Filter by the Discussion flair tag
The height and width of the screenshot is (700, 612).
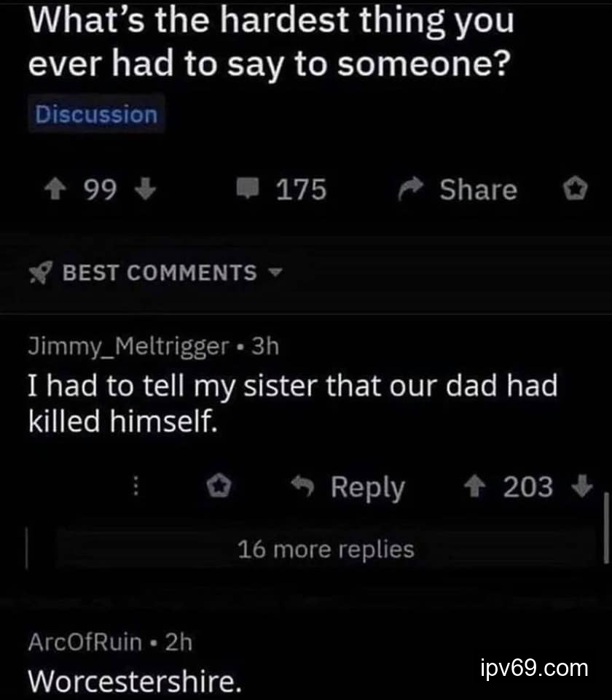click(x=96, y=114)
